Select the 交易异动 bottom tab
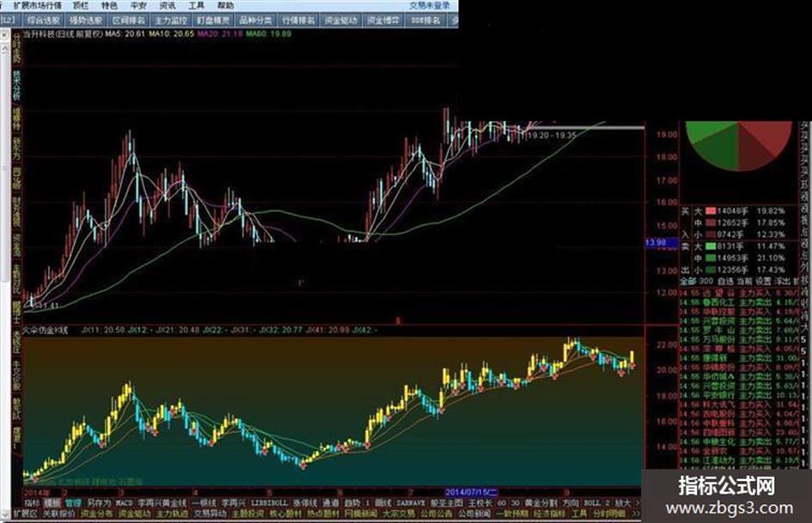Screen dimensions: 812x523 pos(211,514)
